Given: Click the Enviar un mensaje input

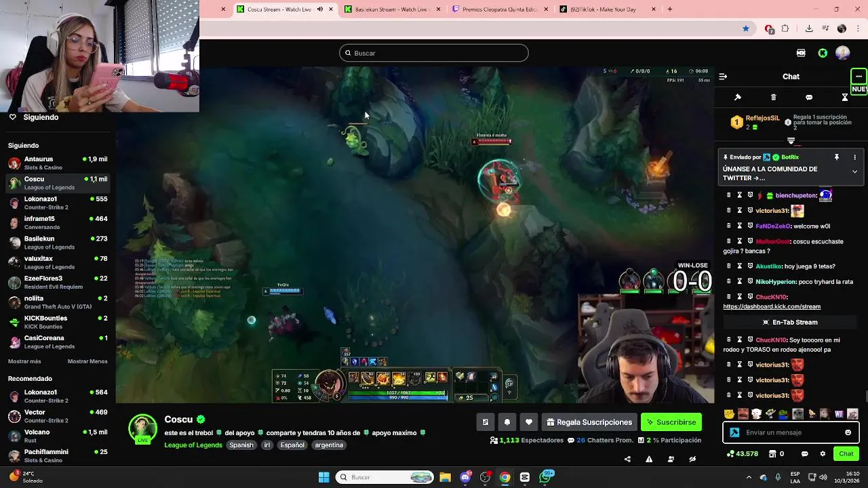Looking at the screenshot, I should (x=791, y=432).
